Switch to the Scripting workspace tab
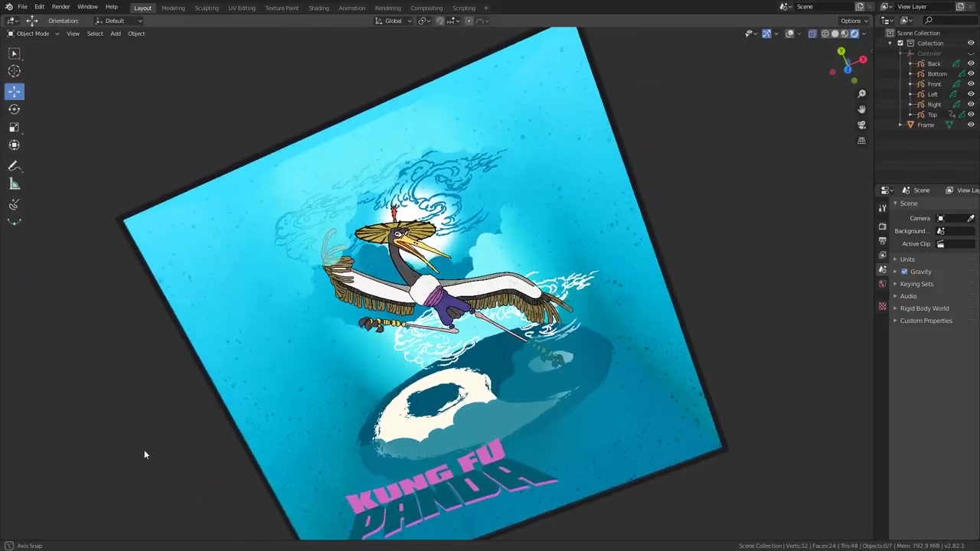Image resolution: width=980 pixels, height=551 pixels. (464, 8)
